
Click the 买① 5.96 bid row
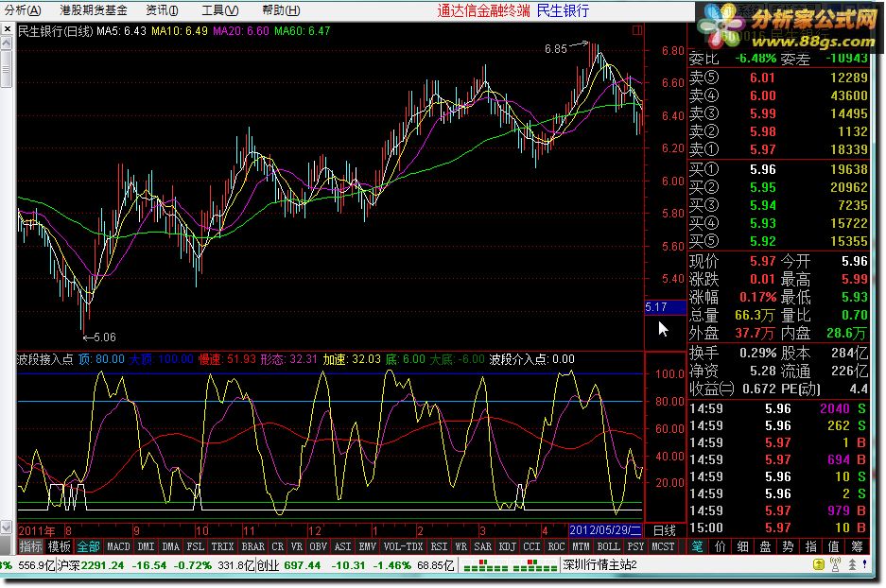coord(778,169)
